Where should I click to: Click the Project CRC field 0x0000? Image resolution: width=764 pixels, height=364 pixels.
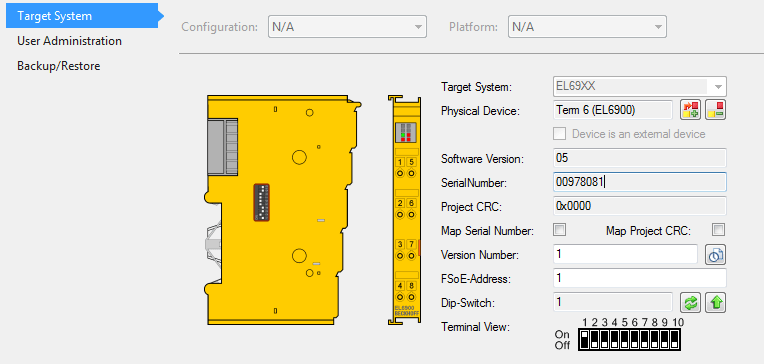[x=640, y=206]
